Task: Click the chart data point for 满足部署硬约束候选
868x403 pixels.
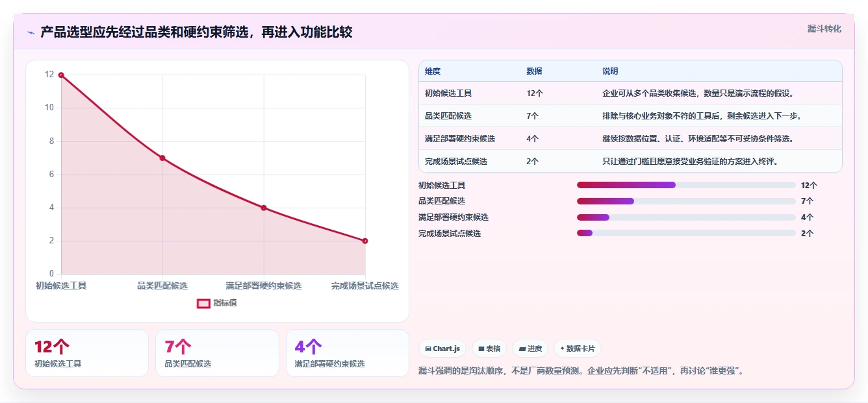Action: (264, 208)
